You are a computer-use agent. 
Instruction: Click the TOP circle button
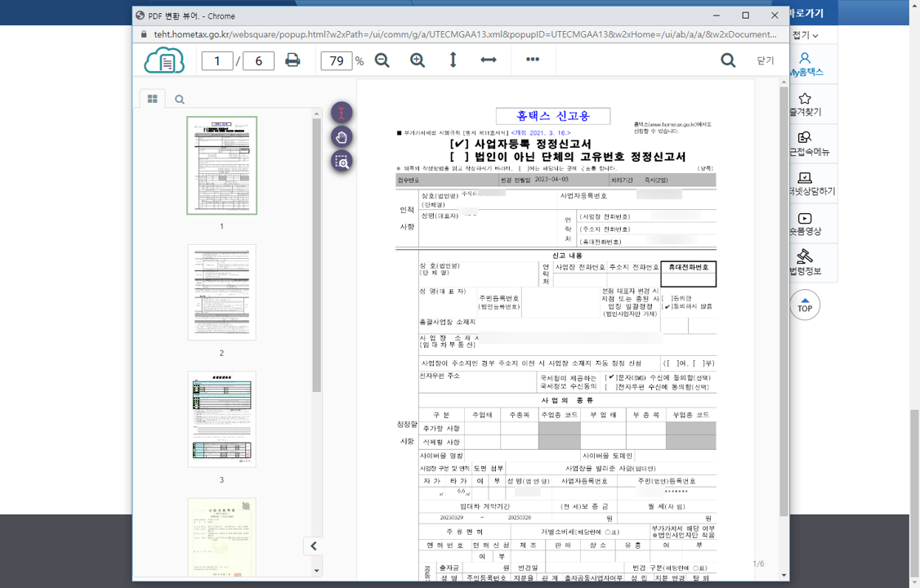pos(805,305)
